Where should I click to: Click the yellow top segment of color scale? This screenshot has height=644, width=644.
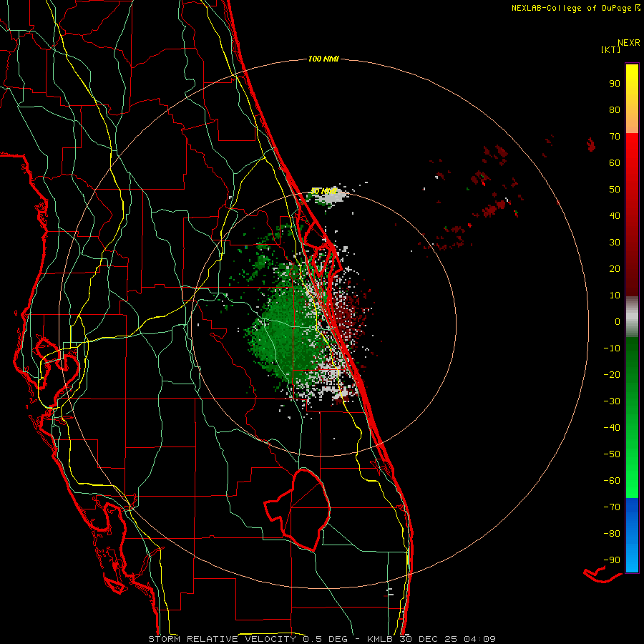(632, 99)
